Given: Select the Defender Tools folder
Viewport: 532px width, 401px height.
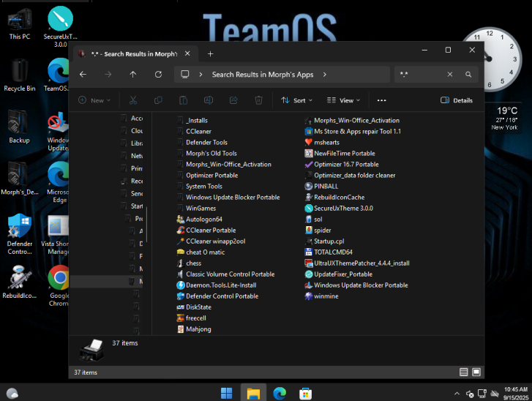Looking at the screenshot, I should click(x=202, y=143).
